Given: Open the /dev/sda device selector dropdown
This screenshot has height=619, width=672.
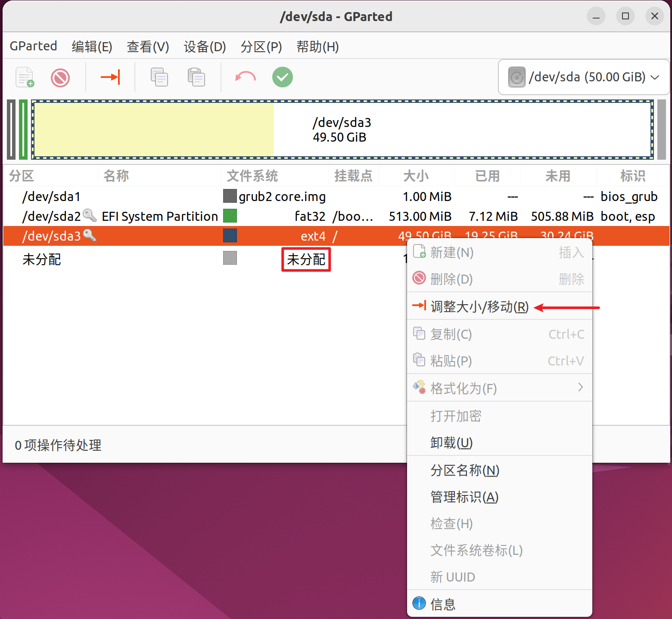Looking at the screenshot, I should click(x=584, y=77).
